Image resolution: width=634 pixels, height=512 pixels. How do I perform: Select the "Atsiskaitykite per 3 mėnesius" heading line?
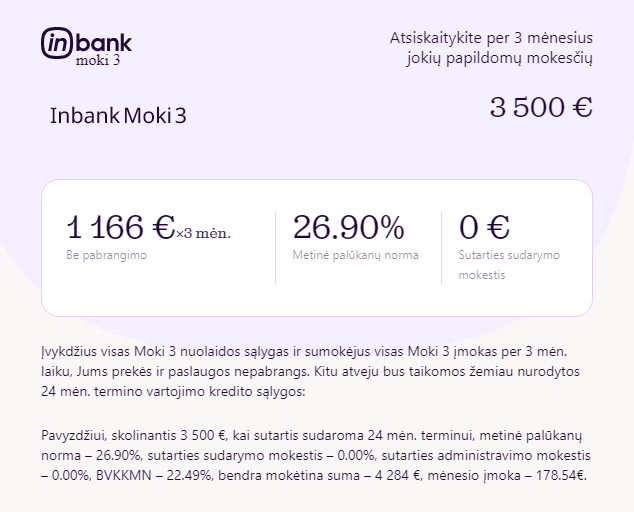click(491, 38)
